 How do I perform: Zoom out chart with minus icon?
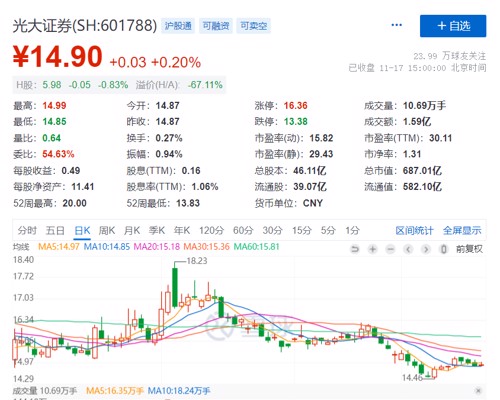[x=391, y=249]
